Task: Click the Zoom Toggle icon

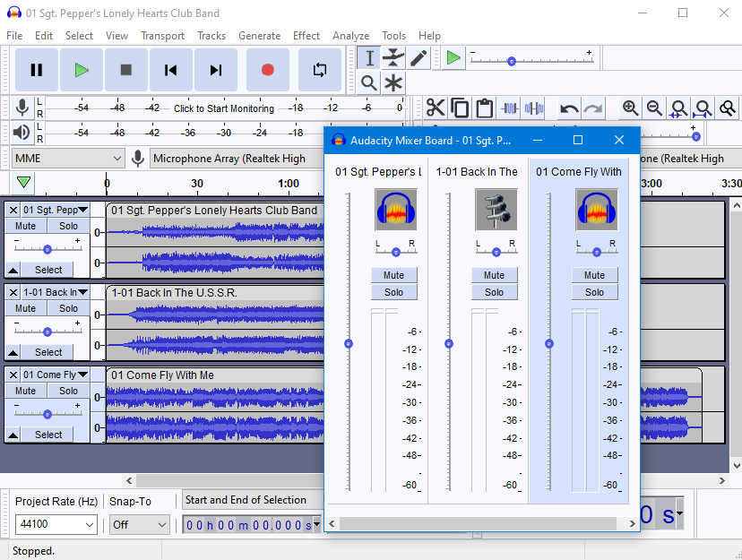Action: (728, 108)
